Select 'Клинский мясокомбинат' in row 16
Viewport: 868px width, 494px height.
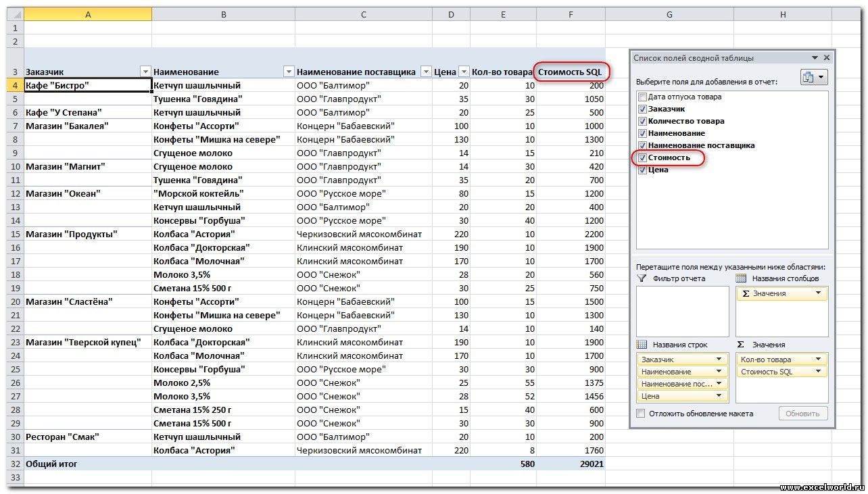(364, 247)
